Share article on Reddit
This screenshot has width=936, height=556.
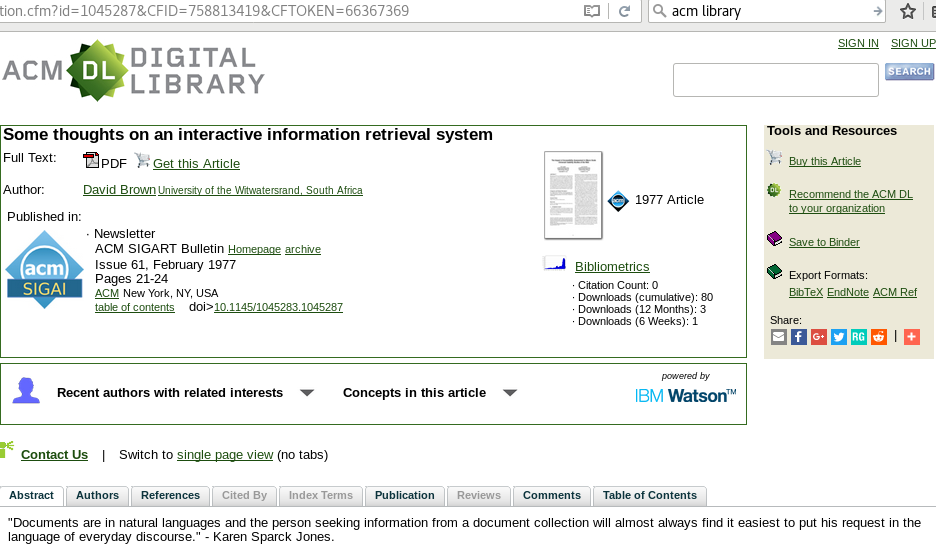click(879, 337)
